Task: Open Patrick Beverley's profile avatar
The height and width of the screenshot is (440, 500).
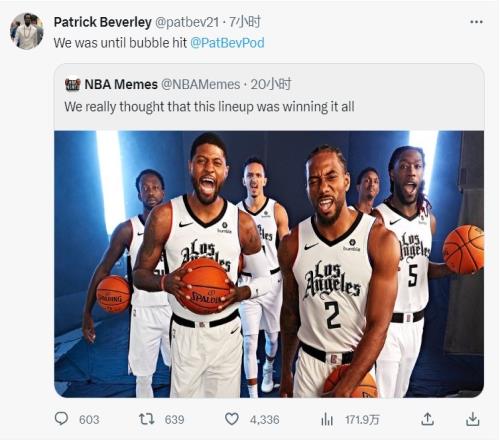Action: pyautogui.click(x=27, y=31)
